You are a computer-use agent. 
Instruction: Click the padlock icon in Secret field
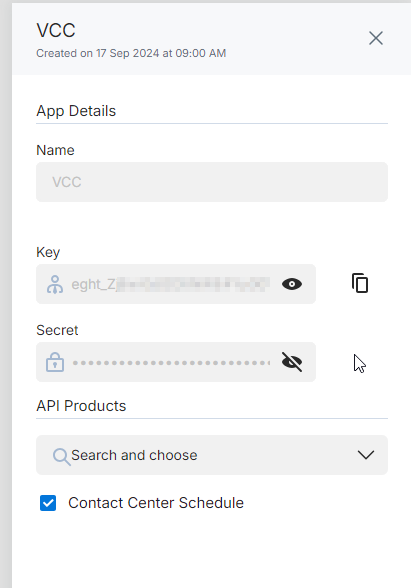point(55,362)
